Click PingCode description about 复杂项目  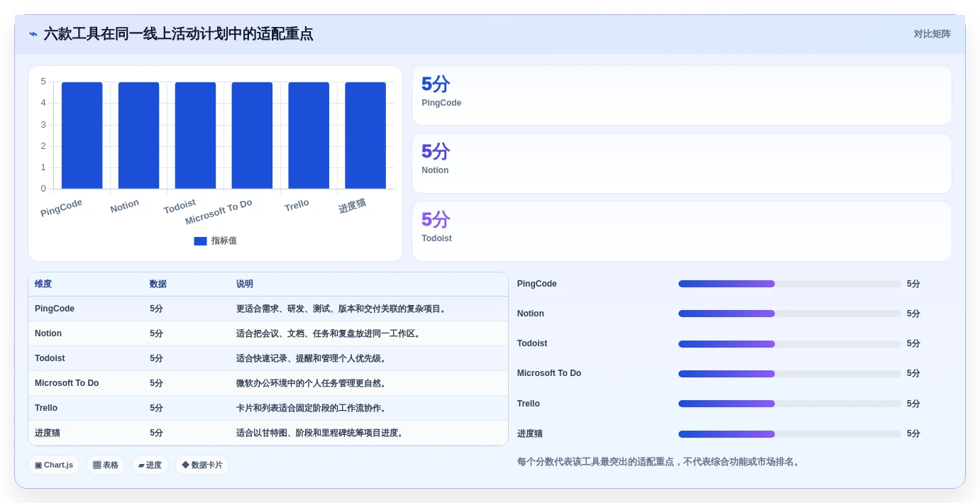click(342, 309)
